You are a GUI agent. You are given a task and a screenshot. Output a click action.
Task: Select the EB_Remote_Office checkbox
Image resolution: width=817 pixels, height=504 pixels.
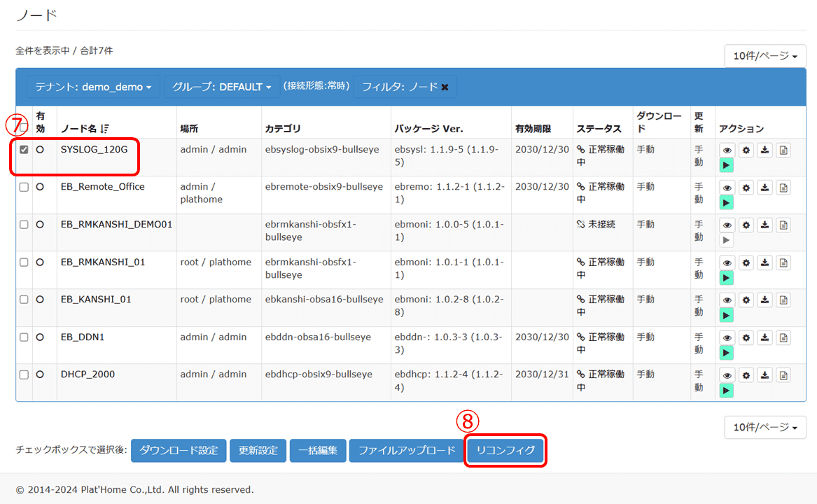point(23,186)
